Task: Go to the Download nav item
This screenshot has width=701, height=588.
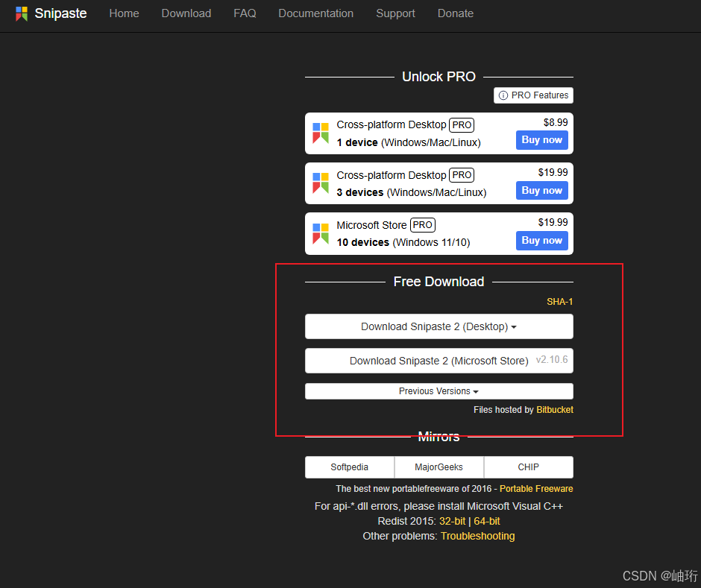Action: [x=186, y=13]
